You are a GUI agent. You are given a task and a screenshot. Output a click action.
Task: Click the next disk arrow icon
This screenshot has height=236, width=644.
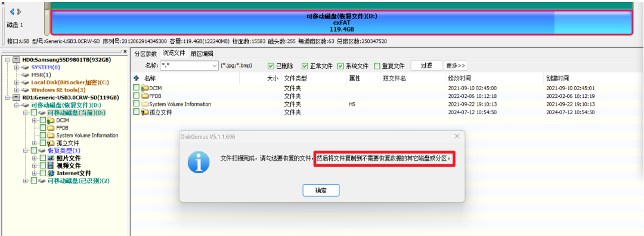tap(19, 11)
